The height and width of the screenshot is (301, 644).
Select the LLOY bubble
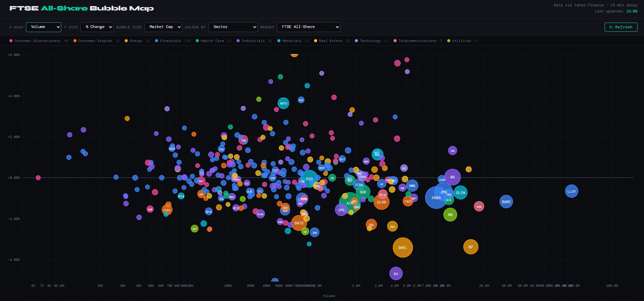pyautogui.click(x=572, y=191)
